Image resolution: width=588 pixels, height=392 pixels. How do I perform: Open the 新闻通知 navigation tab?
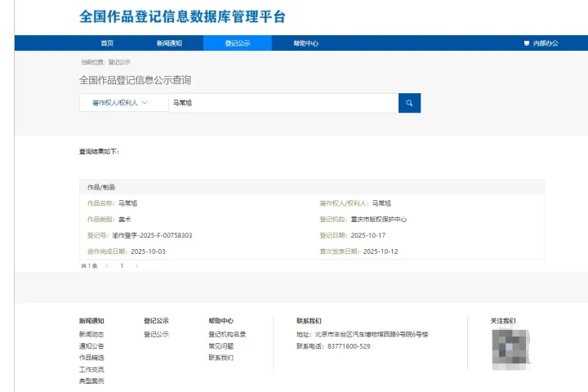tap(169, 43)
